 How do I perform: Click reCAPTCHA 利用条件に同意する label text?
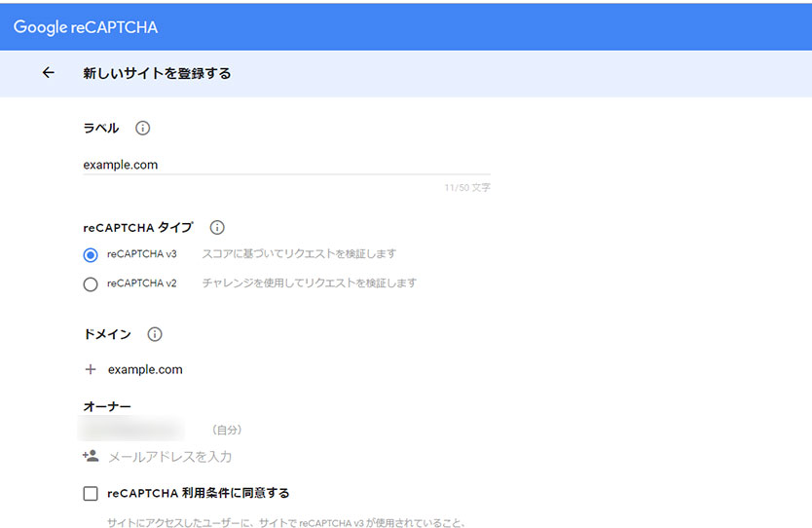click(199, 493)
